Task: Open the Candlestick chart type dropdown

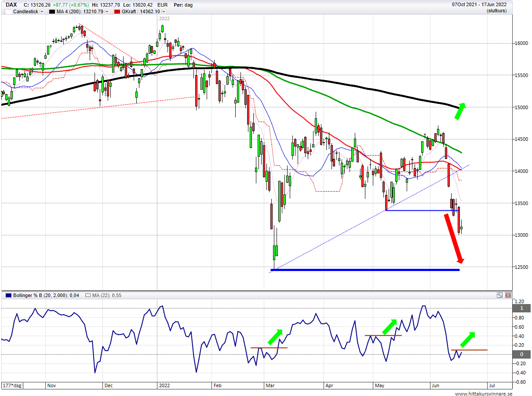Action: pos(42,11)
